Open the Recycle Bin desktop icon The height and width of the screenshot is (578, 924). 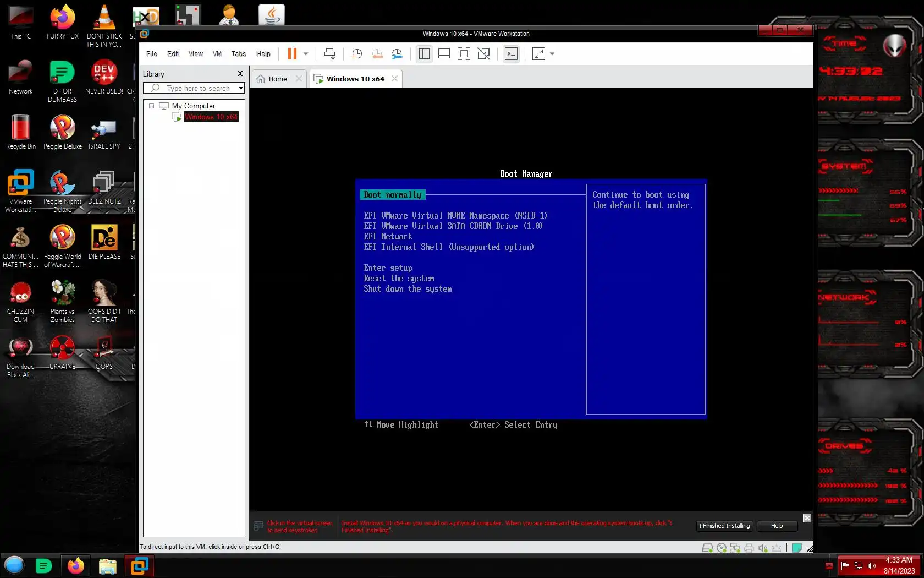tap(21, 132)
